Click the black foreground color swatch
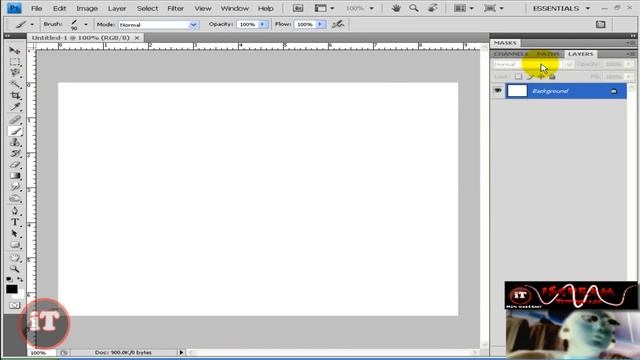Image resolution: width=640 pixels, height=360 pixels. [11, 289]
